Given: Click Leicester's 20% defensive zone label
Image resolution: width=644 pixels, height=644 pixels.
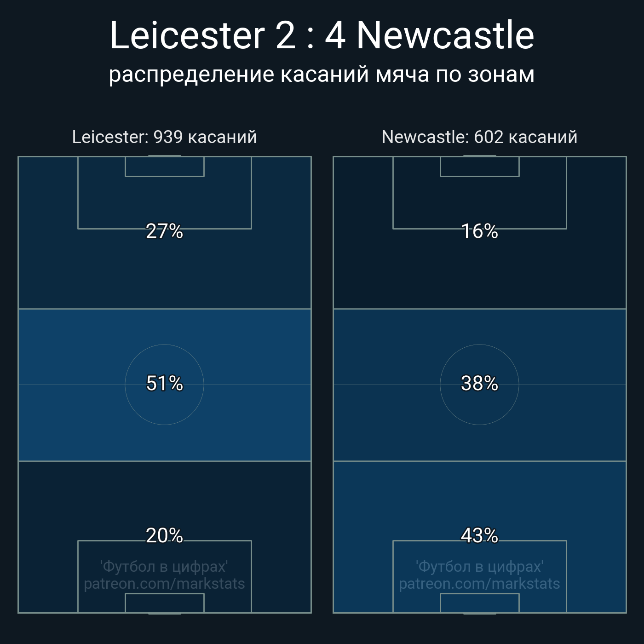Looking at the screenshot, I should tap(165, 535).
